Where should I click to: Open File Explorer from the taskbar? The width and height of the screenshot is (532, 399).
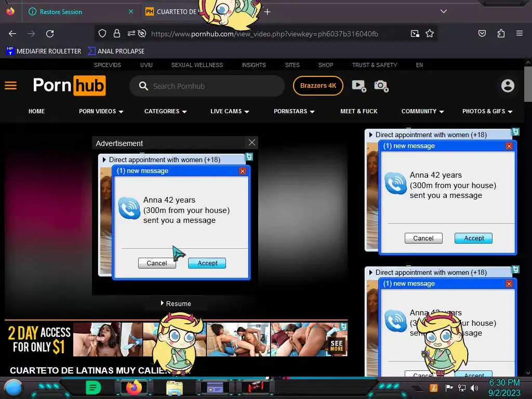[x=175, y=388]
